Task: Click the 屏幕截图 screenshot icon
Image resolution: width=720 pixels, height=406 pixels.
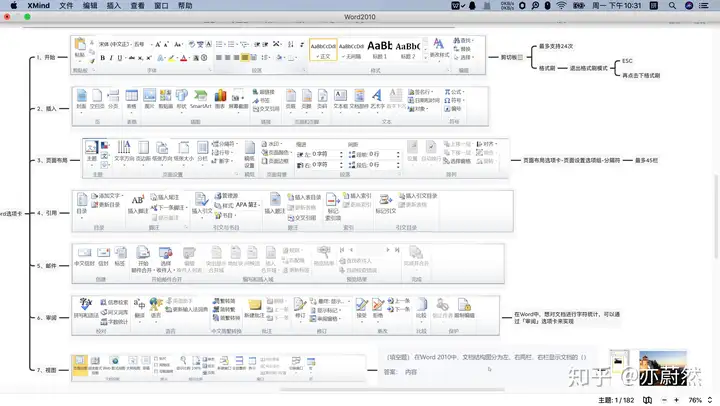Action: click(238, 96)
